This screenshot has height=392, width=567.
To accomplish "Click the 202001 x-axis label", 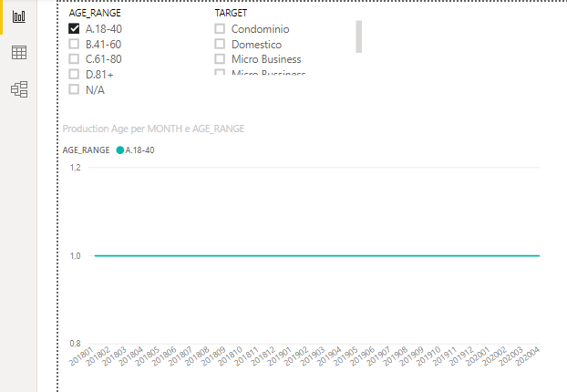I will (x=478, y=356).
